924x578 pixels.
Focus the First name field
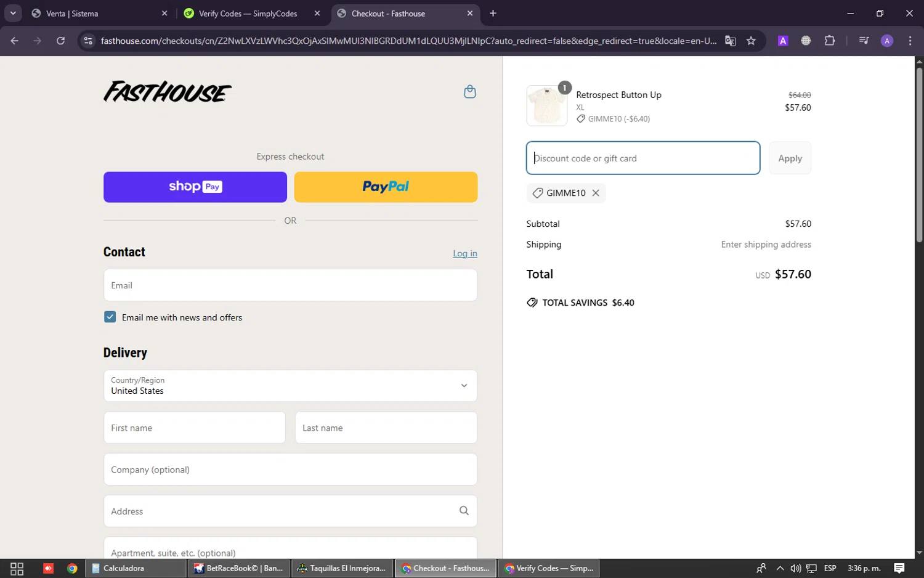coord(195,428)
